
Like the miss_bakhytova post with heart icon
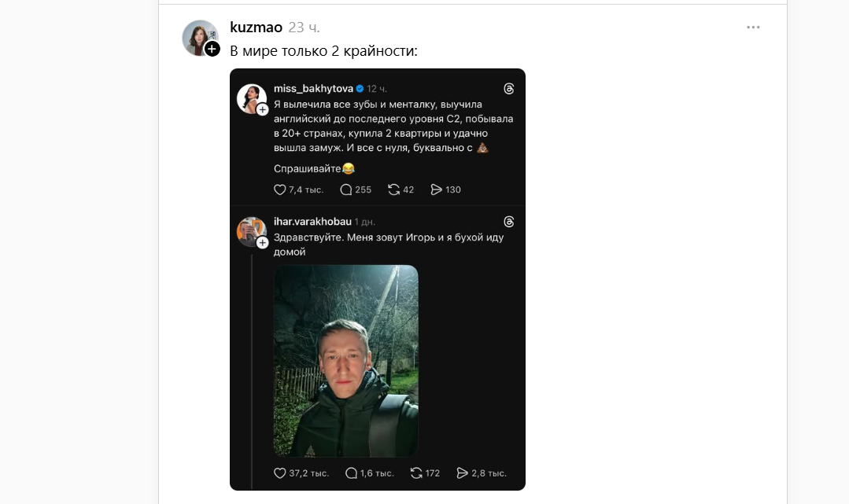[279, 189]
